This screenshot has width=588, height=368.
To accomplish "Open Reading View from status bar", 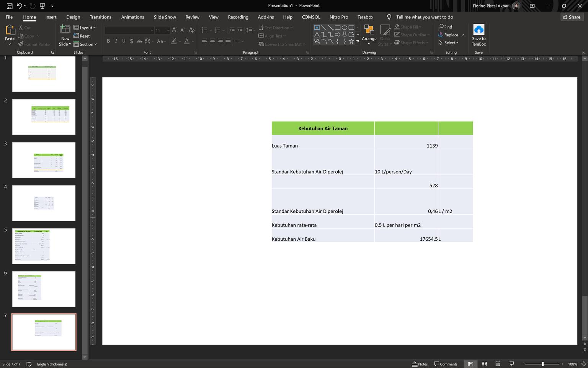I will tap(498, 364).
